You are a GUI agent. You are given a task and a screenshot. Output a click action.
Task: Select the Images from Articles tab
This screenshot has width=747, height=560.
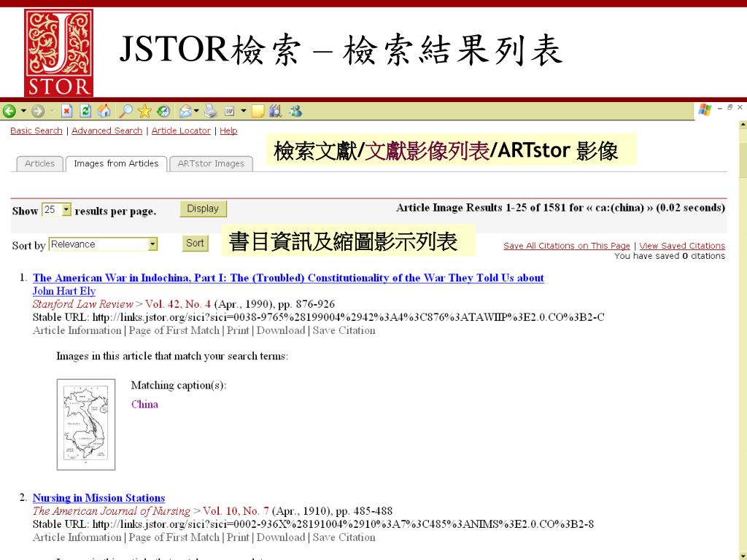coord(116,163)
